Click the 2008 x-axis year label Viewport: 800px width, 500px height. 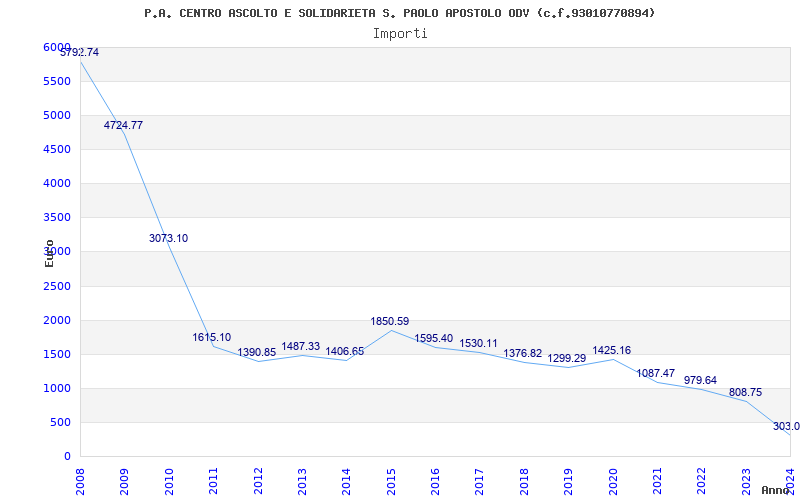click(x=80, y=482)
